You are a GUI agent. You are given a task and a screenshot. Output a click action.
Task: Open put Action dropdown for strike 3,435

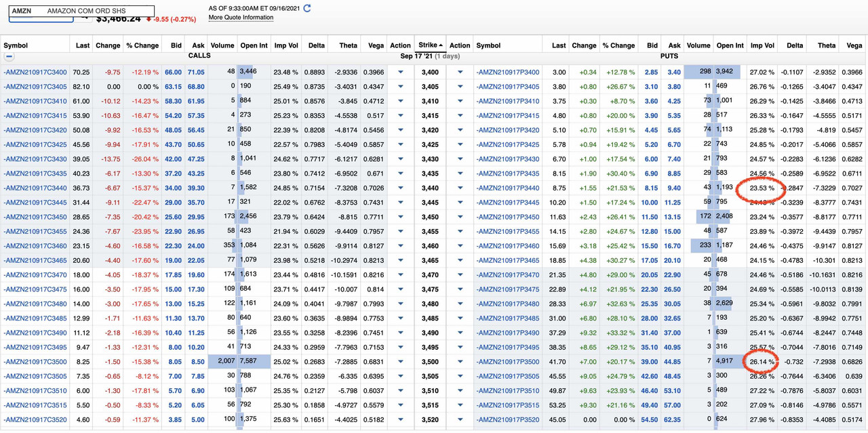coord(460,173)
